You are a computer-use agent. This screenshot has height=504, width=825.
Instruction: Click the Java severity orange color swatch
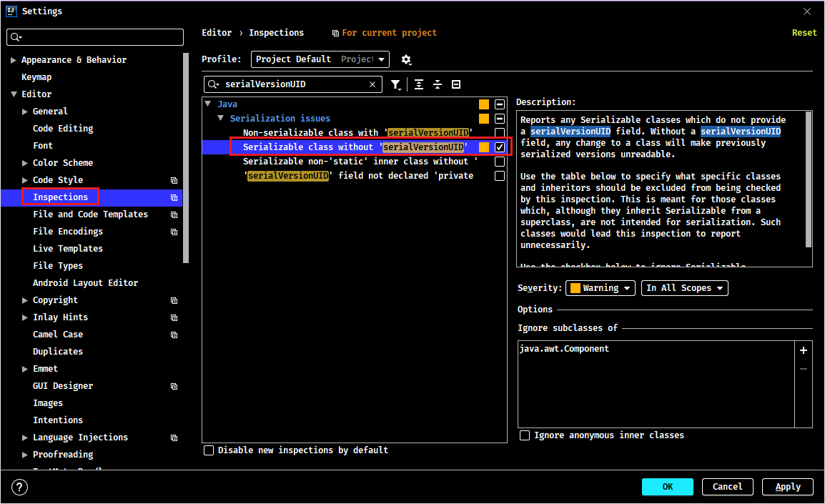tap(484, 104)
